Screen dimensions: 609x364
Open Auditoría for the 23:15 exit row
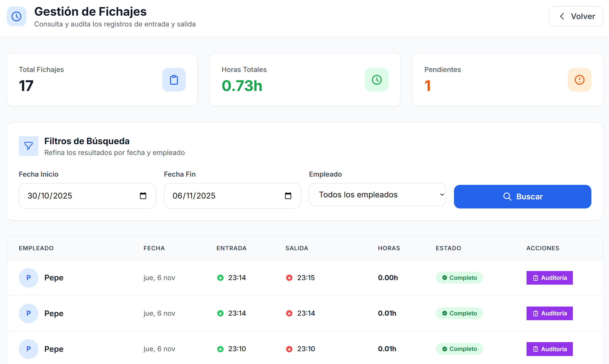click(549, 278)
